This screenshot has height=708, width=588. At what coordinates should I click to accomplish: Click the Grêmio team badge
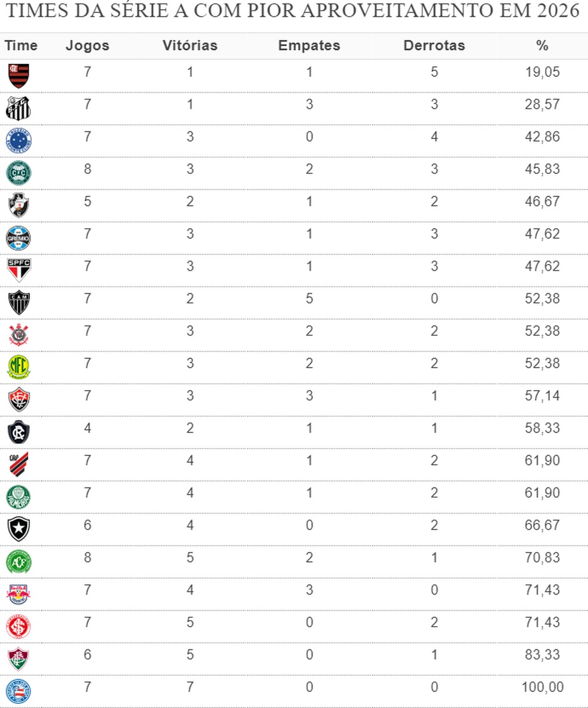[19, 237]
